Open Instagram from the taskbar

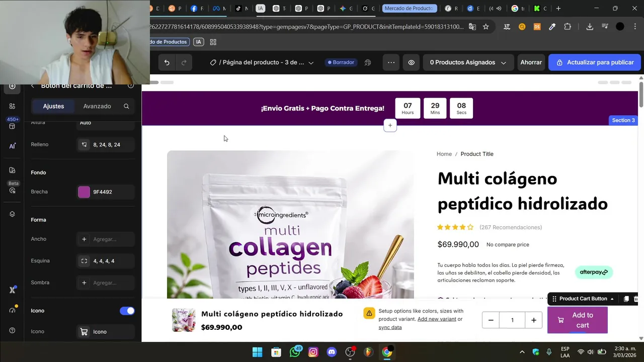click(x=313, y=352)
